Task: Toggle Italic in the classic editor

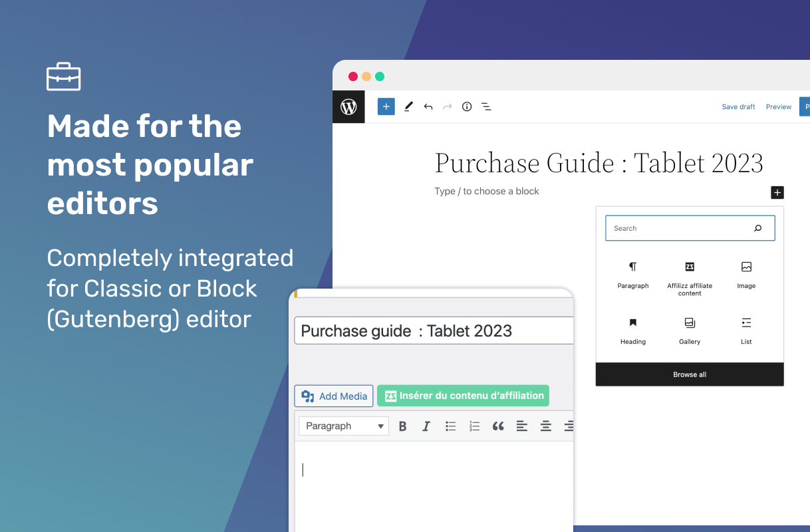Action: coord(426,426)
